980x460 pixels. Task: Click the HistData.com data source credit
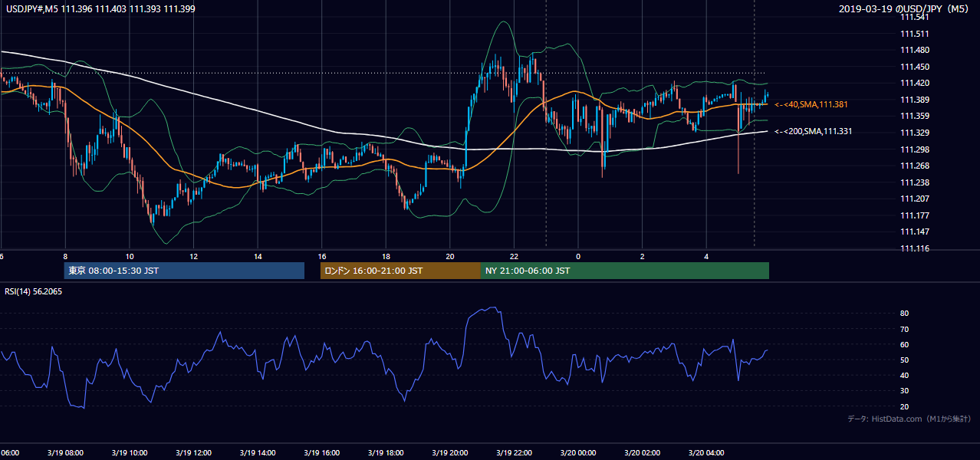point(909,419)
